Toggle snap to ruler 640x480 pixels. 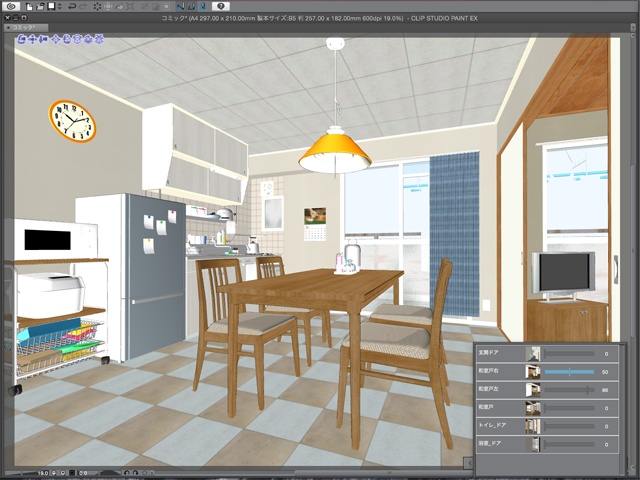point(181,6)
